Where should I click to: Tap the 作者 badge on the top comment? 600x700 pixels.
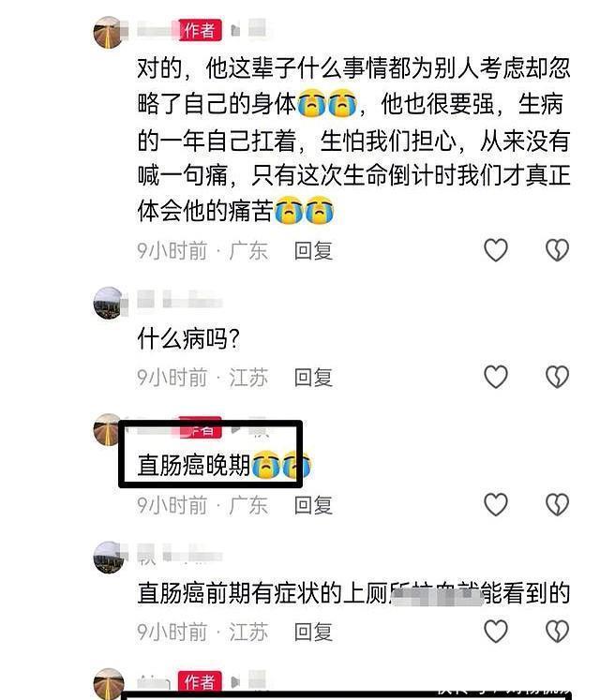(x=200, y=30)
